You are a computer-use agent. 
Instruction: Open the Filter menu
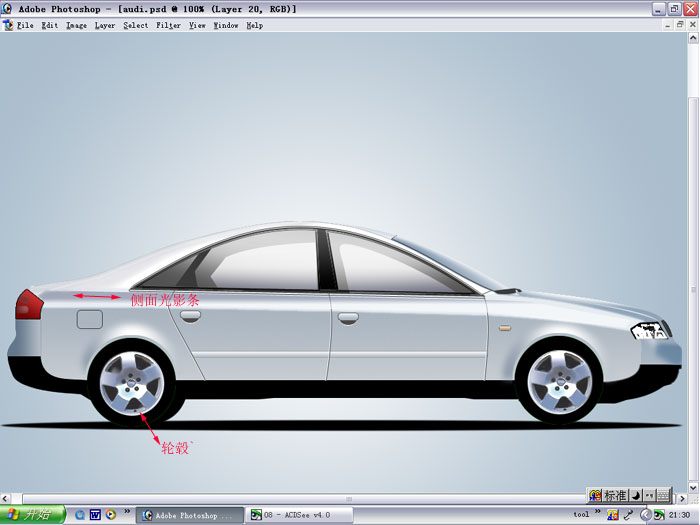(168, 25)
